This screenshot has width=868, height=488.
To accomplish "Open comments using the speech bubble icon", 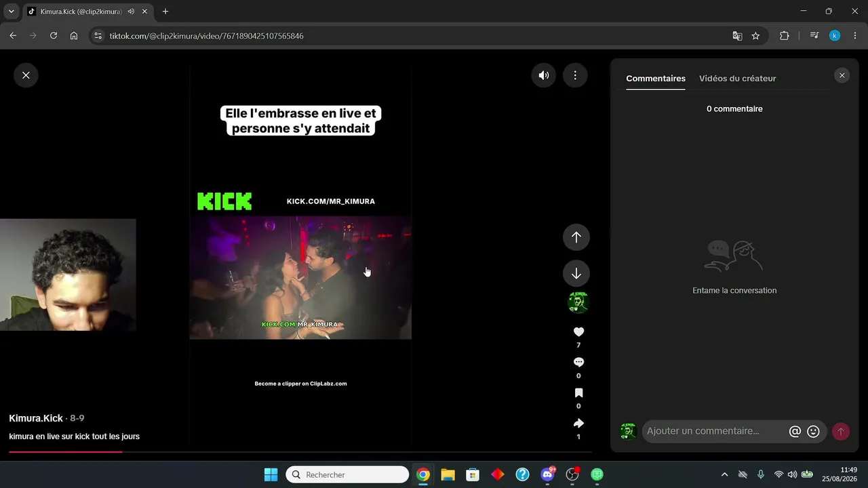I will click(x=578, y=362).
